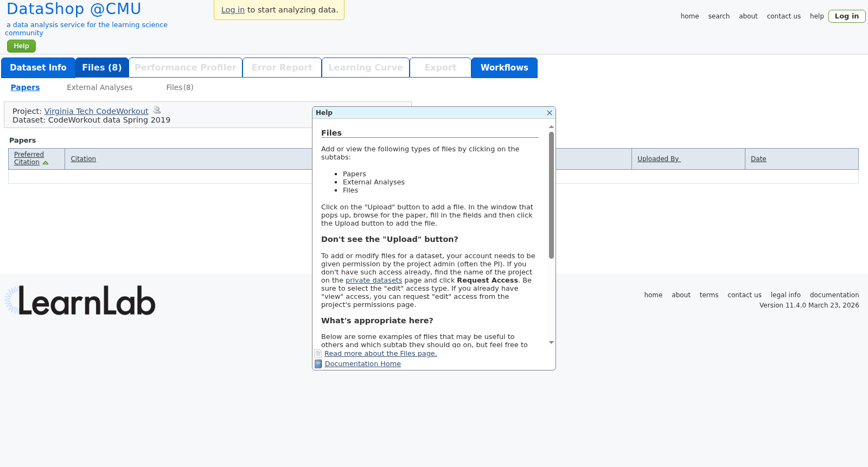Open contact us in top navigation

[x=783, y=16]
